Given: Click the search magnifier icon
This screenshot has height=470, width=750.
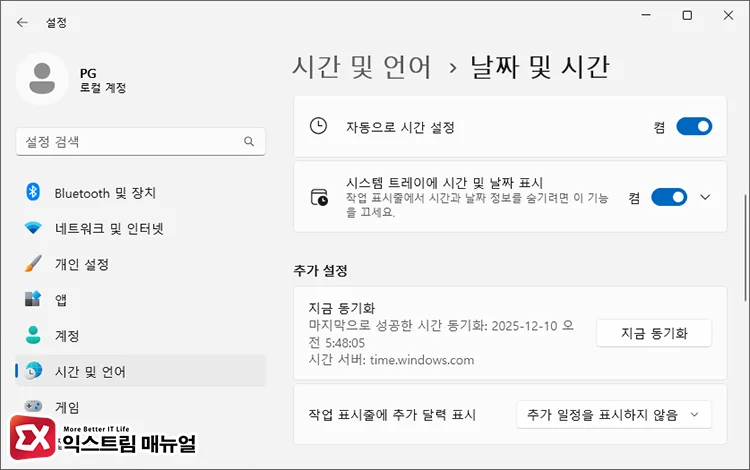Looking at the screenshot, I should click(249, 142).
